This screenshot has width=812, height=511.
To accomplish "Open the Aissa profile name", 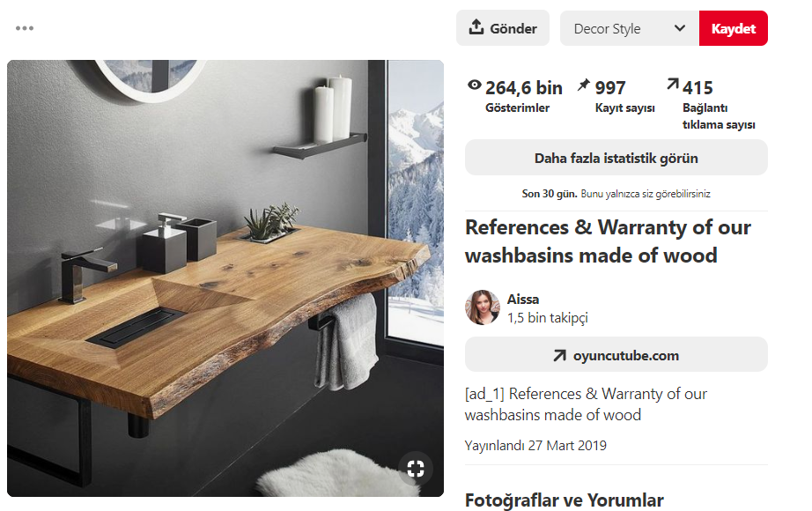I will 523,299.
